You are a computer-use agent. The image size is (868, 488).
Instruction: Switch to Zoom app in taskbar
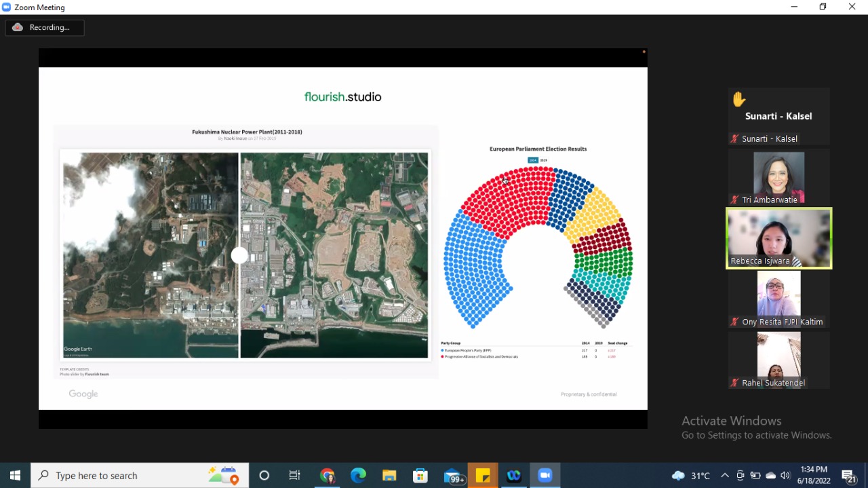(545, 475)
